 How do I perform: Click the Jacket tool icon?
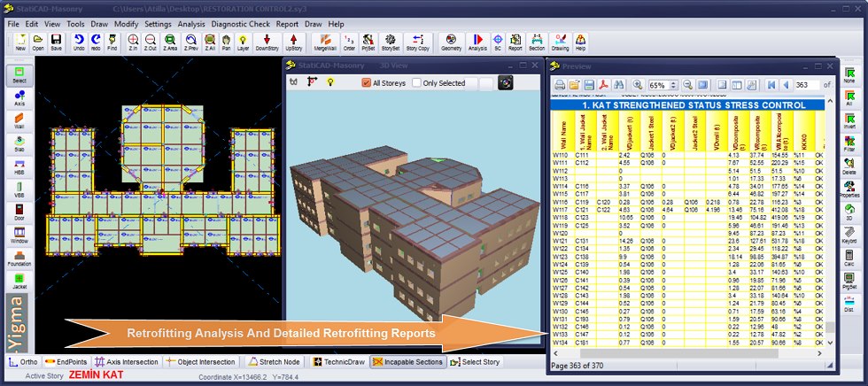pos(19,282)
